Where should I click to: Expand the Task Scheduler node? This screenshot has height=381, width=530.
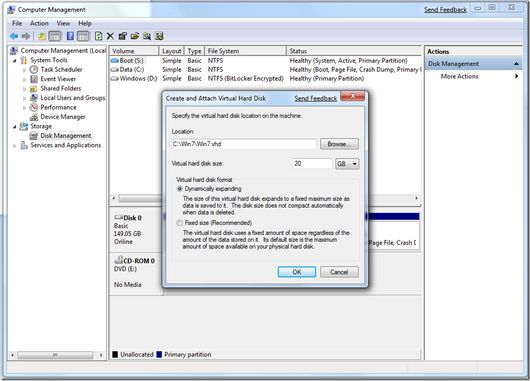pyautogui.click(x=24, y=70)
